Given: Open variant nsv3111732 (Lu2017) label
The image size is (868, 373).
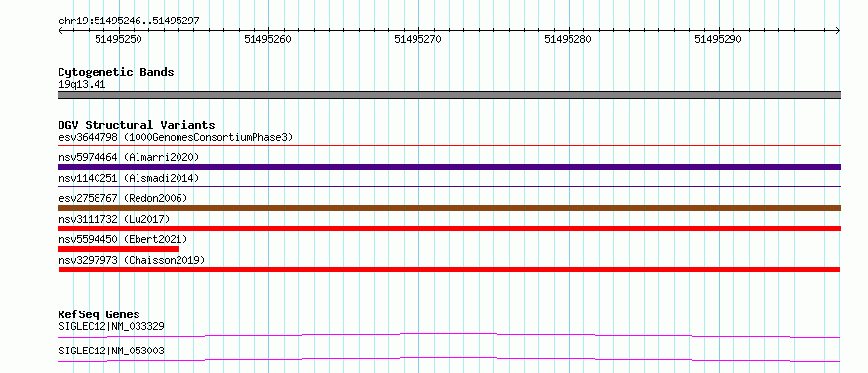Looking at the screenshot, I should (x=114, y=219).
